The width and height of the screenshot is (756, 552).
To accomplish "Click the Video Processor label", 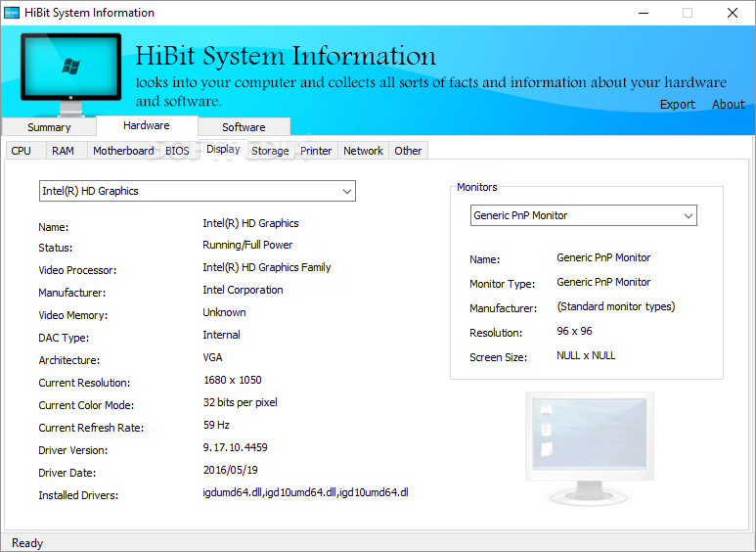I will pos(77,271).
